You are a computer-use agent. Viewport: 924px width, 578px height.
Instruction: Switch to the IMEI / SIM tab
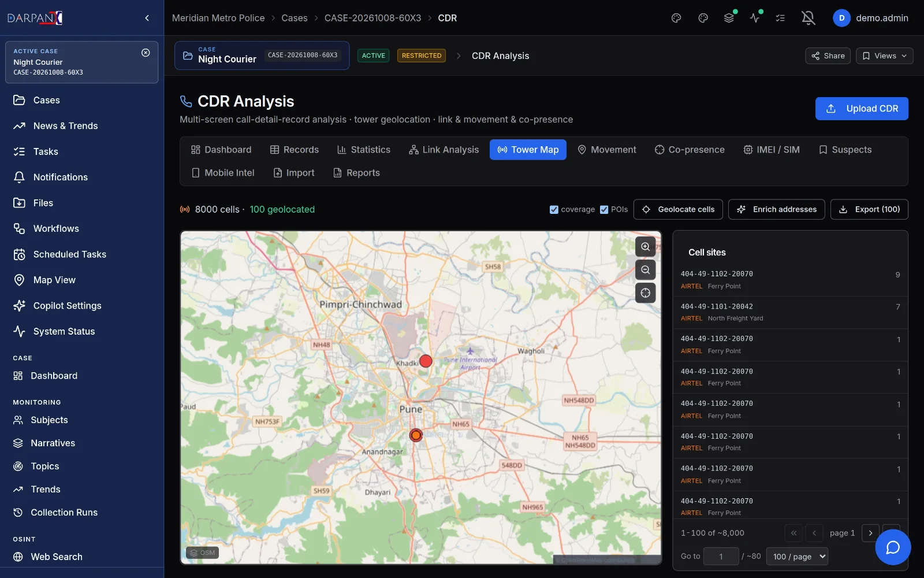[772, 150]
